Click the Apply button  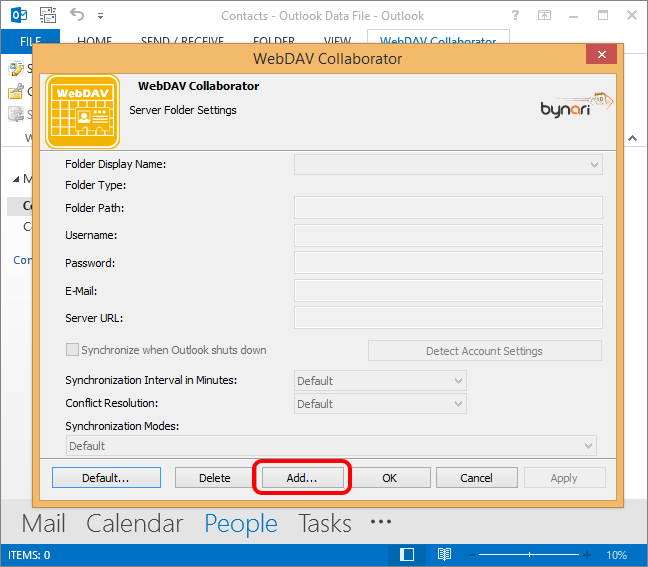coord(565,478)
